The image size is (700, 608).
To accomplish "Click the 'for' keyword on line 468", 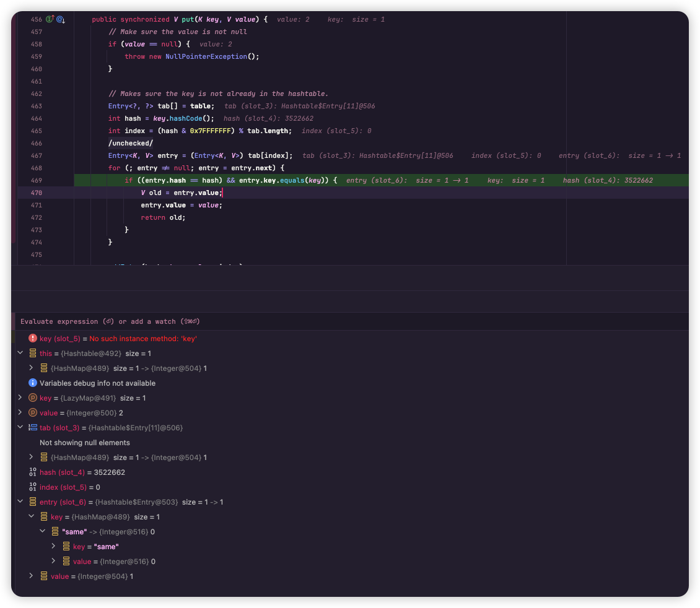I will pyautogui.click(x=114, y=168).
